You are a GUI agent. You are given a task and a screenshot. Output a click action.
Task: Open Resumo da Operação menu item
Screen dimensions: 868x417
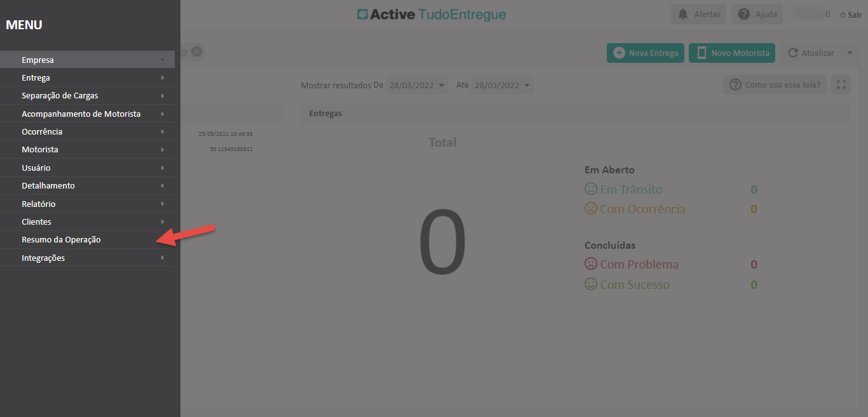[61, 239]
